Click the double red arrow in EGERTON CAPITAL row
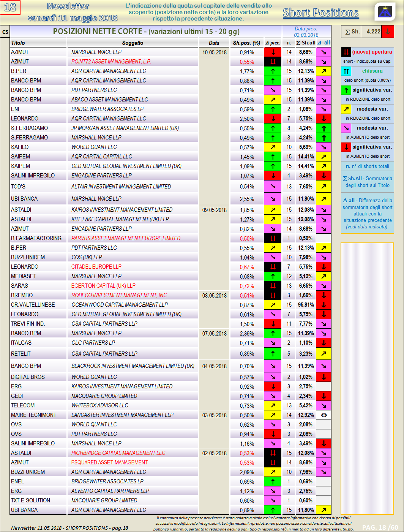The width and height of the screenshot is (404, 532). 273,286
